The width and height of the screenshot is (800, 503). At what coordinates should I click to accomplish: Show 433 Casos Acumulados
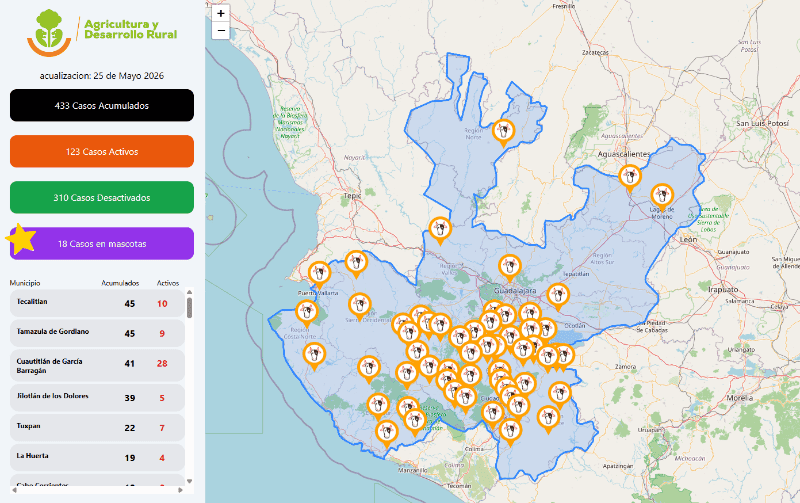(x=102, y=106)
